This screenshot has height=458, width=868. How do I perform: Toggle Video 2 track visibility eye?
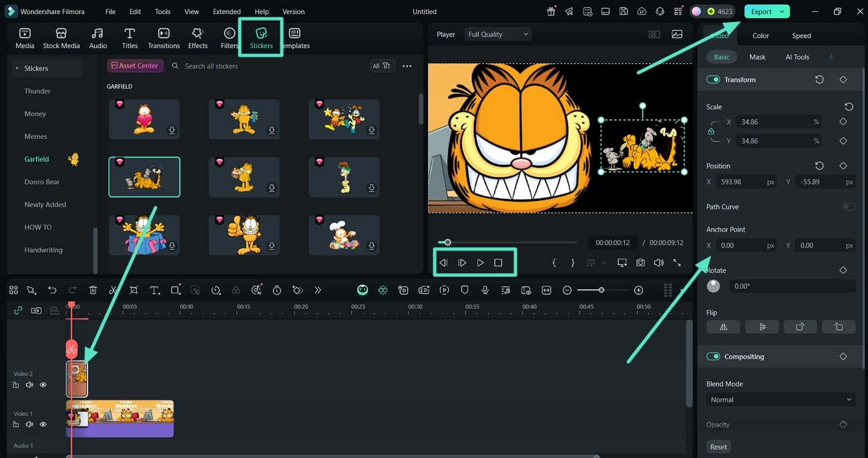click(x=43, y=385)
